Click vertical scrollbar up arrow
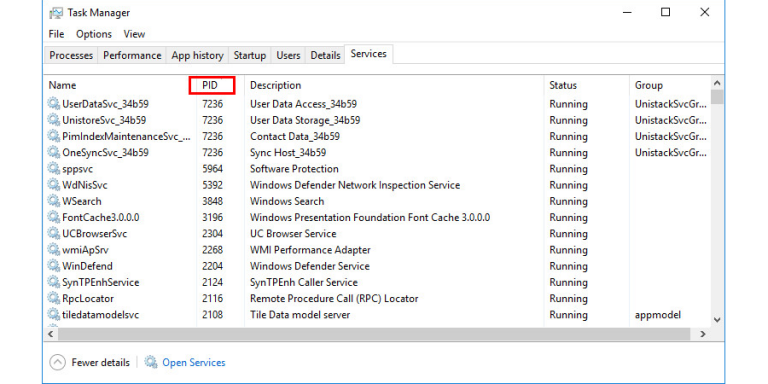768x384 pixels. (717, 82)
